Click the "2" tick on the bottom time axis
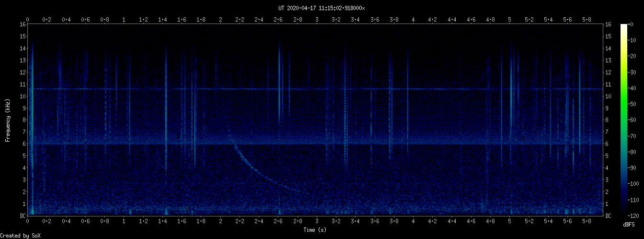Screen dimensions: 644x239 (220, 221)
